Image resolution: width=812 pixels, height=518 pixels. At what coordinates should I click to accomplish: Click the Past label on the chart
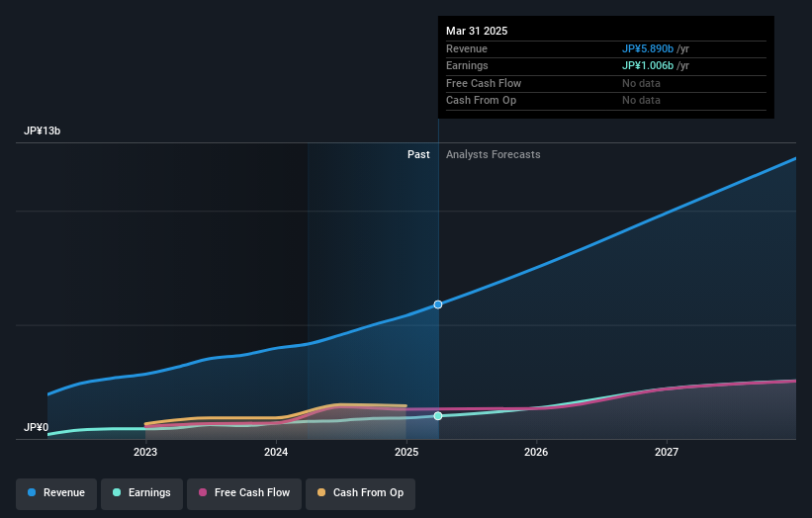click(x=418, y=155)
